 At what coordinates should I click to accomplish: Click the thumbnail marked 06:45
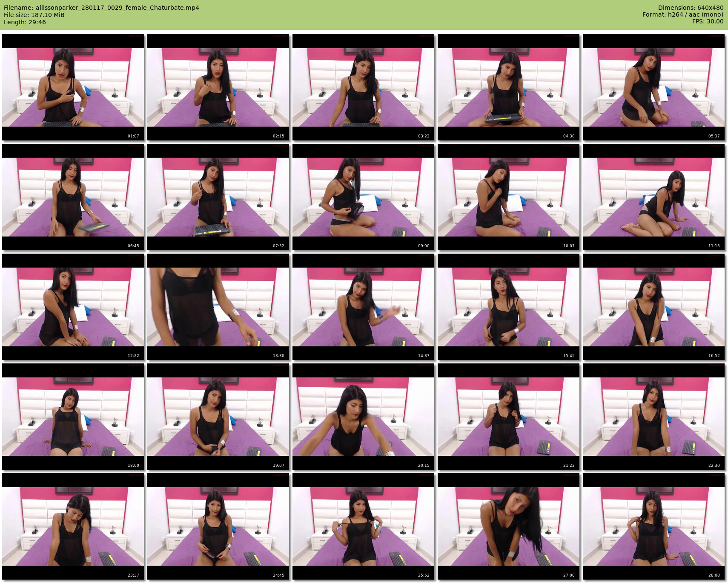tap(73, 197)
